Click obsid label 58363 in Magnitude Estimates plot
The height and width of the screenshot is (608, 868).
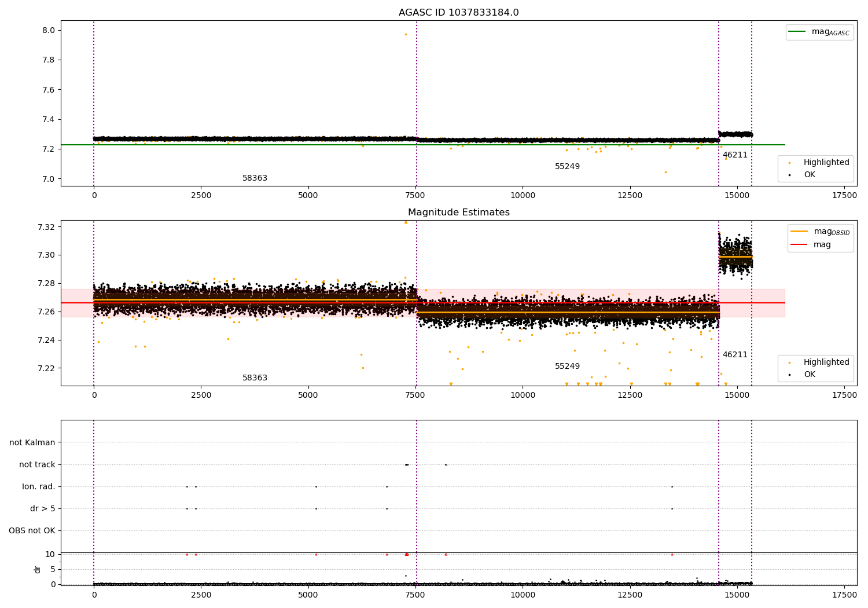255,378
